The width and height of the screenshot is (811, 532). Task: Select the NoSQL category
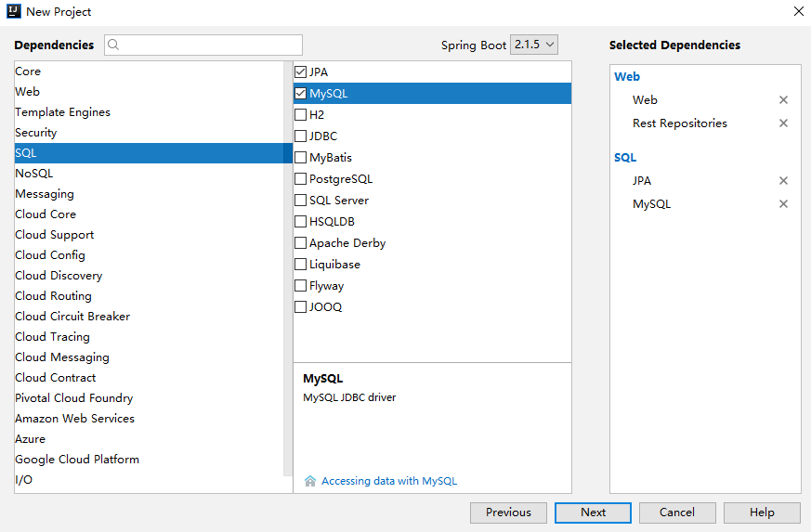pos(34,174)
